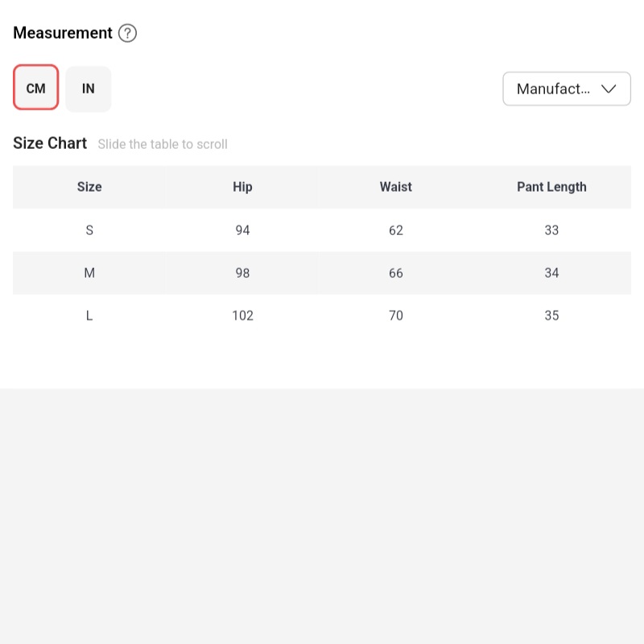The height and width of the screenshot is (644, 644).
Task: Click hip value 102 for size L
Action: (242, 316)
